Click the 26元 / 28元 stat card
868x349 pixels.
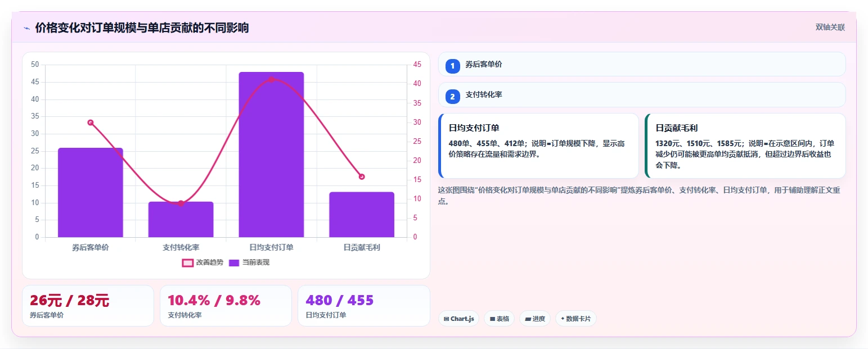click(88, 306)
